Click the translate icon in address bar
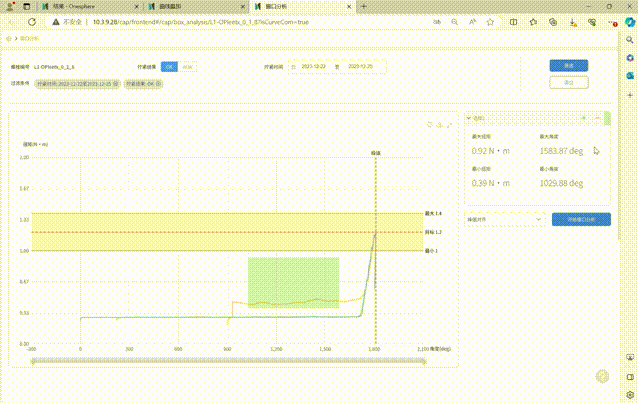The width and height of the screenshot is (638, 403). tap(437, 22)
